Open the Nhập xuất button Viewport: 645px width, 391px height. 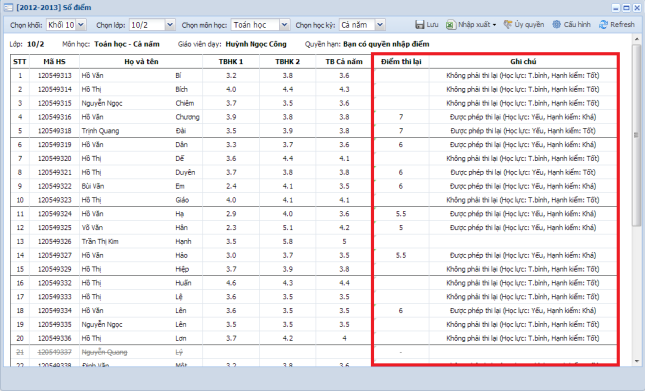[471, 25]
